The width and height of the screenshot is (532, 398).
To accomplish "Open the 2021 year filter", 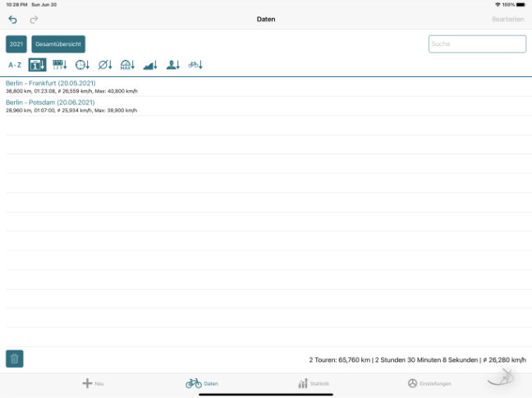I will 16,44.
